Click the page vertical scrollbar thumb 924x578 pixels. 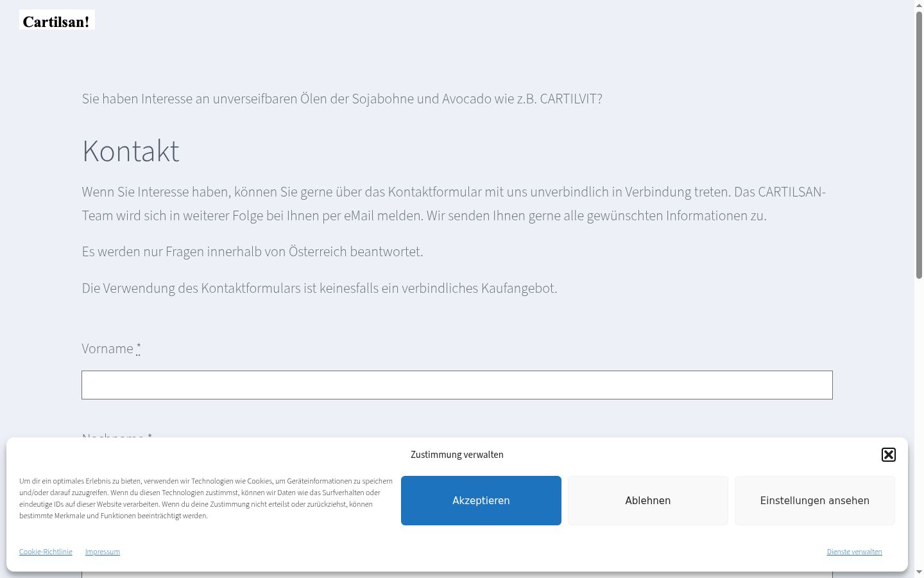(x=919, y=144)
